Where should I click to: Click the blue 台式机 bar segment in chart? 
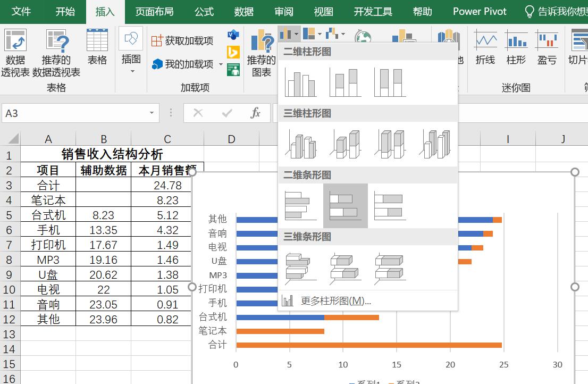[280, 317]
